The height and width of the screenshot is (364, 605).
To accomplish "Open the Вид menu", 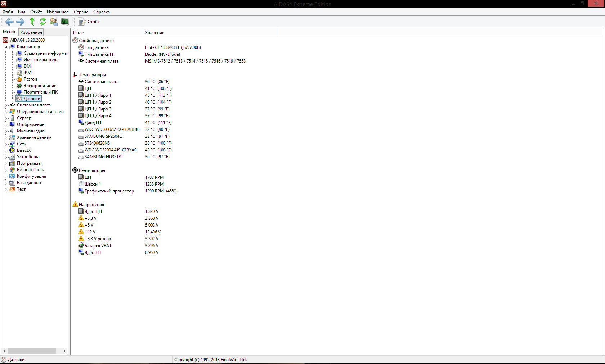I will pos(22,12).
